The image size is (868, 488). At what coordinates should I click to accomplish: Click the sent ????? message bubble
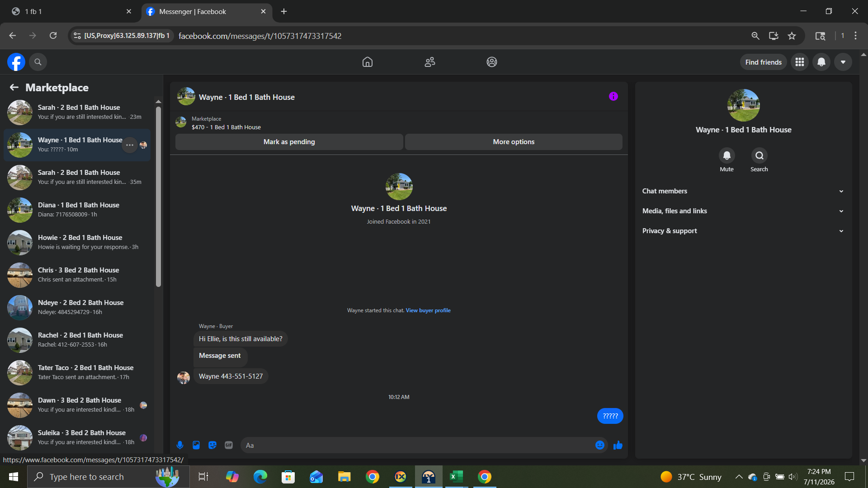coord(610,416)
